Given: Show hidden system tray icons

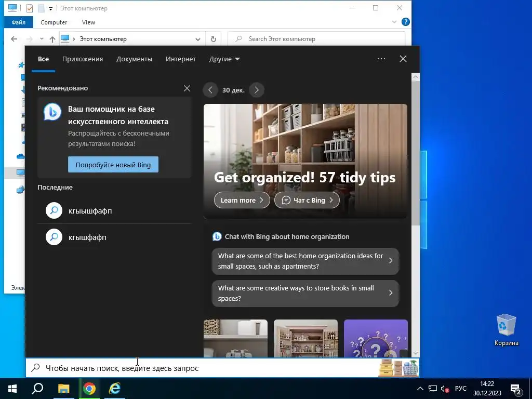Looking at the screenshot, I should (x=420, y=389).
